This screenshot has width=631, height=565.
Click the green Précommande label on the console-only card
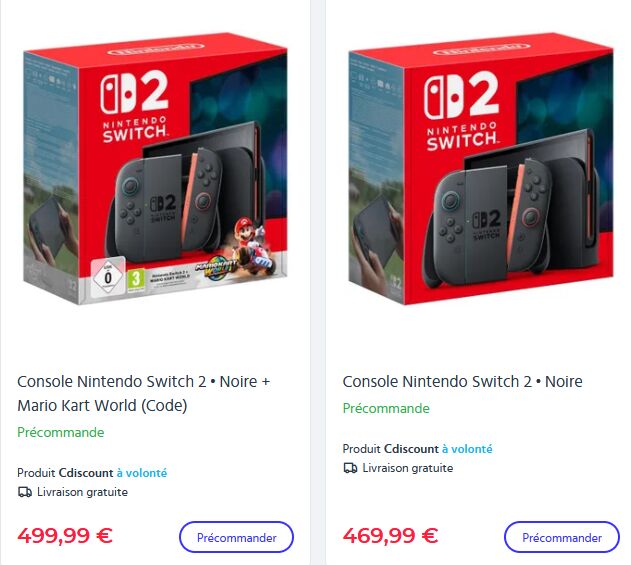click(x=386, y=408)
